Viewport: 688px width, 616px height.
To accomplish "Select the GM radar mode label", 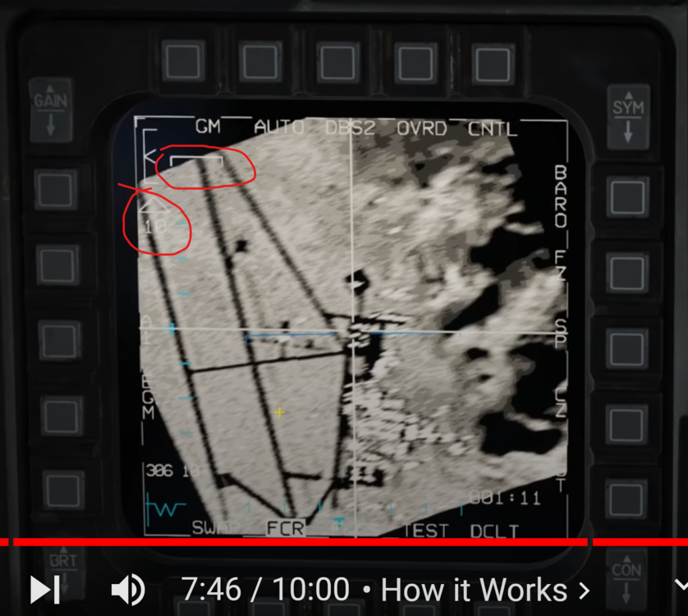I will 208,126.
